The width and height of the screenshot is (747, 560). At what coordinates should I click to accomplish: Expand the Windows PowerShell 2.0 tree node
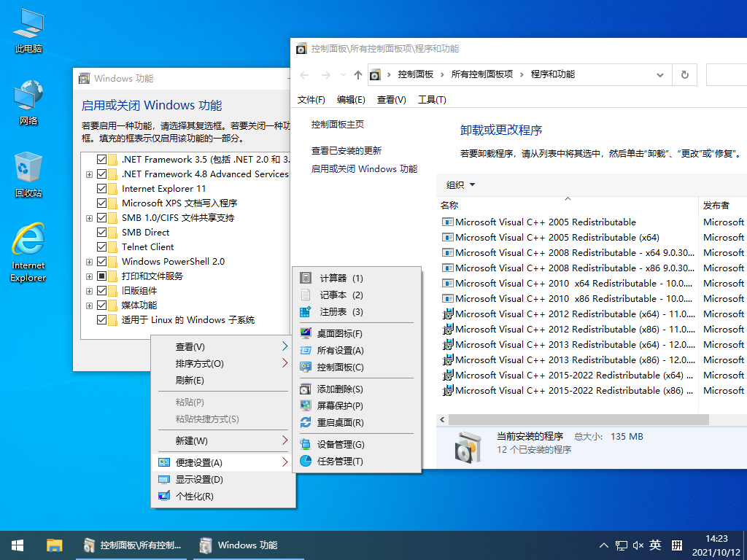point(89,262)
